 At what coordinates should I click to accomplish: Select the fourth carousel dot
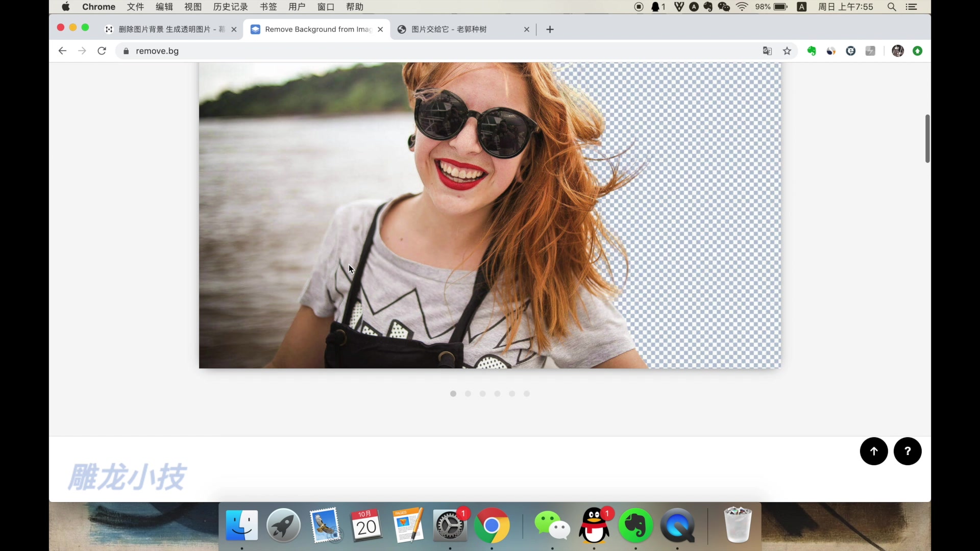click(x=497, y=394)
